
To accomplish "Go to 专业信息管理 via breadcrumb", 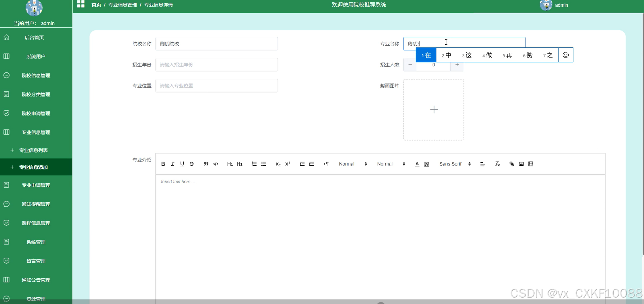I will coord(123,5).
